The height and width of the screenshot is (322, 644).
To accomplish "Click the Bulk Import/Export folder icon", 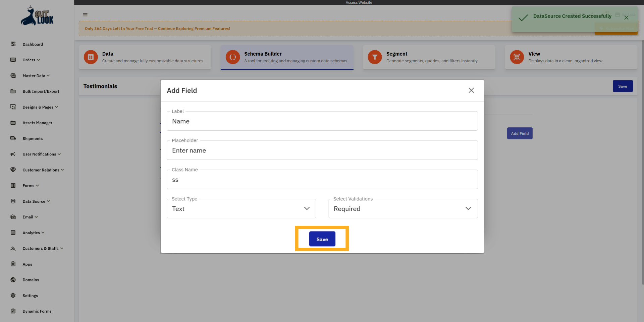I will click(x=13, y=91).
